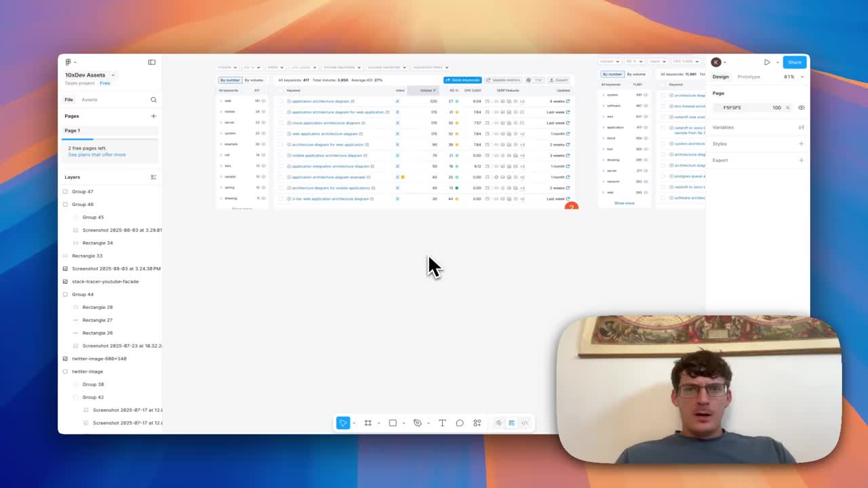
Task: Switch to Draw mode in toolbar
Action: click(498, 423)
